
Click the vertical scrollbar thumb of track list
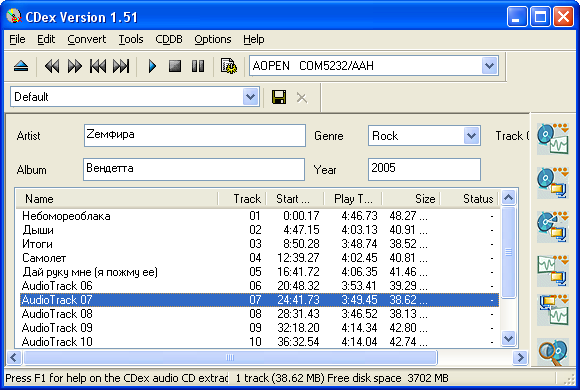tap(509, 252)
